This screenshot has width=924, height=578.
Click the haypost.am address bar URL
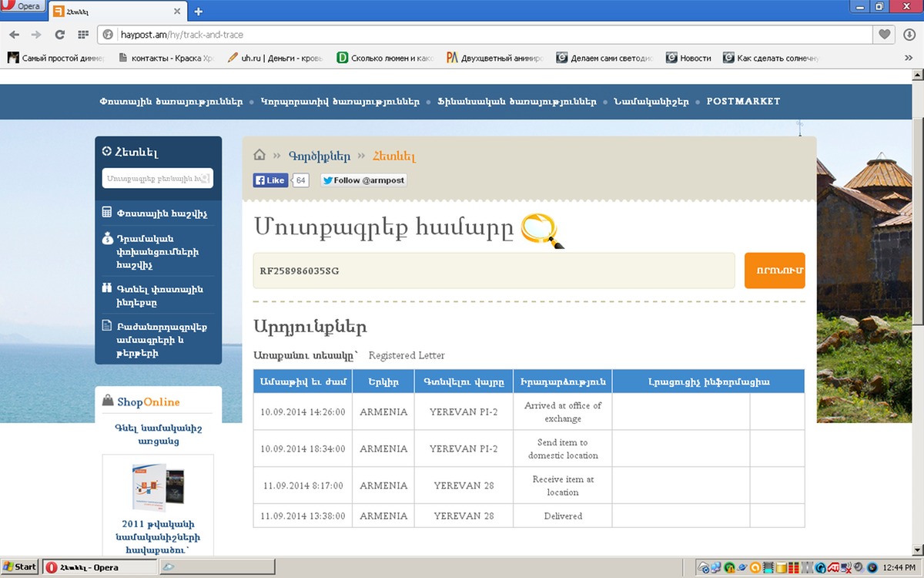point(182,35)
